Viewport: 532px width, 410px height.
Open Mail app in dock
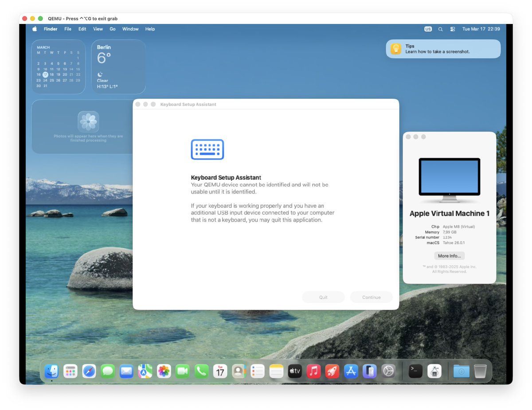tap(126, 371)
